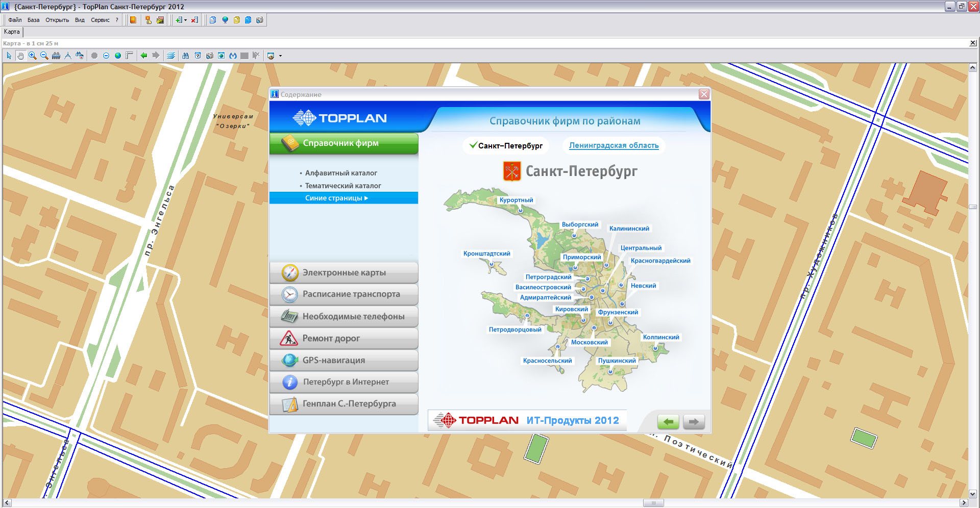Click the horizontal map scrollbar thumb
The width and height of the screenshot is (980, 508).
[653, 503]
